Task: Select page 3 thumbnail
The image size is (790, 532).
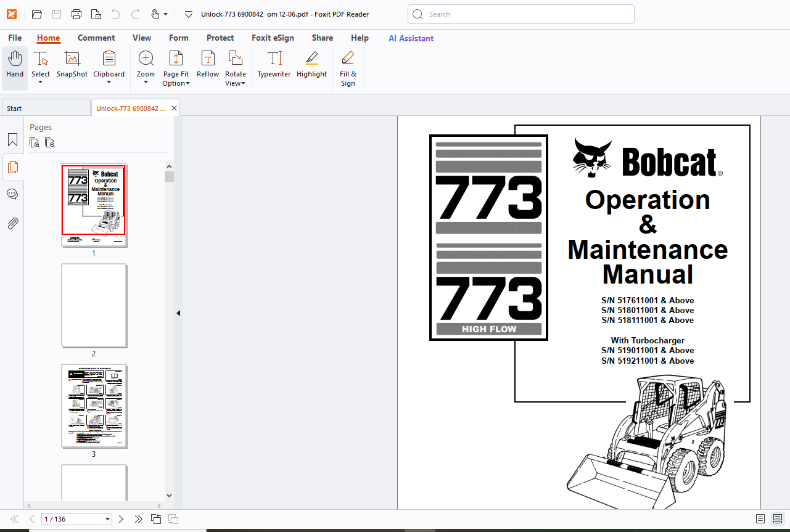Action: [94, 406]
